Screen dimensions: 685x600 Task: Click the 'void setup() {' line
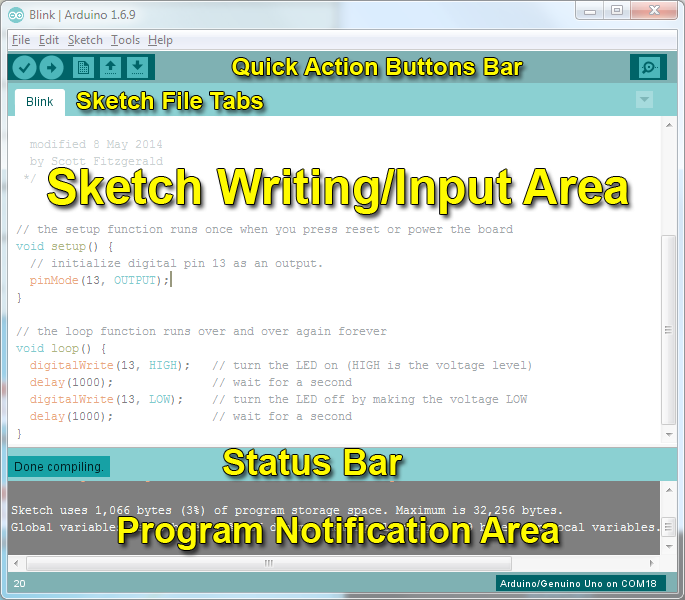(x=65, y=246)
